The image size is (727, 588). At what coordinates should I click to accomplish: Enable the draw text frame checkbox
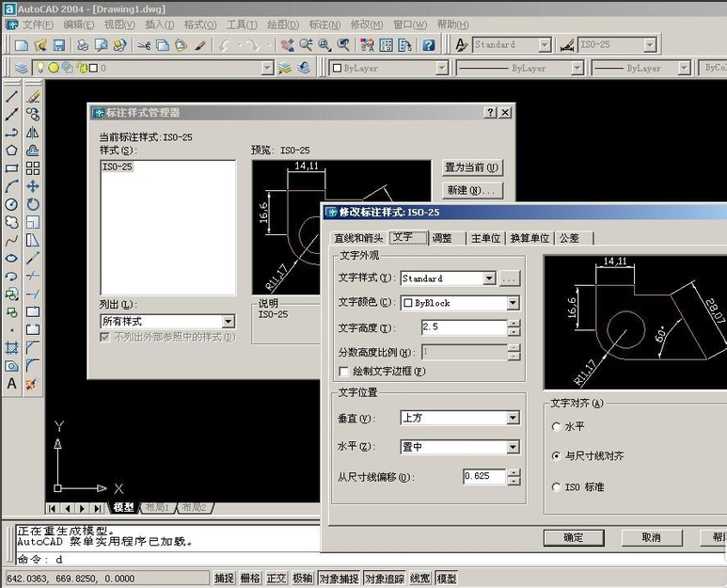[x=344, y=372]
